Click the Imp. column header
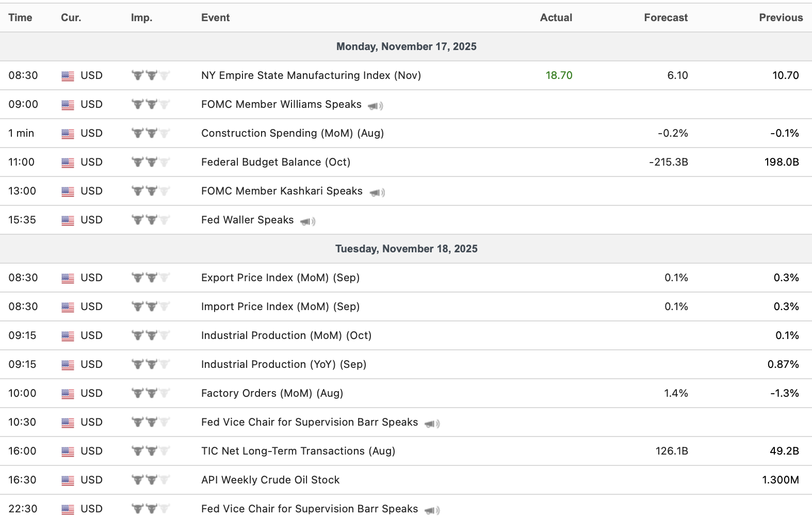Viewport: 812px width, 517px height. 141,18
